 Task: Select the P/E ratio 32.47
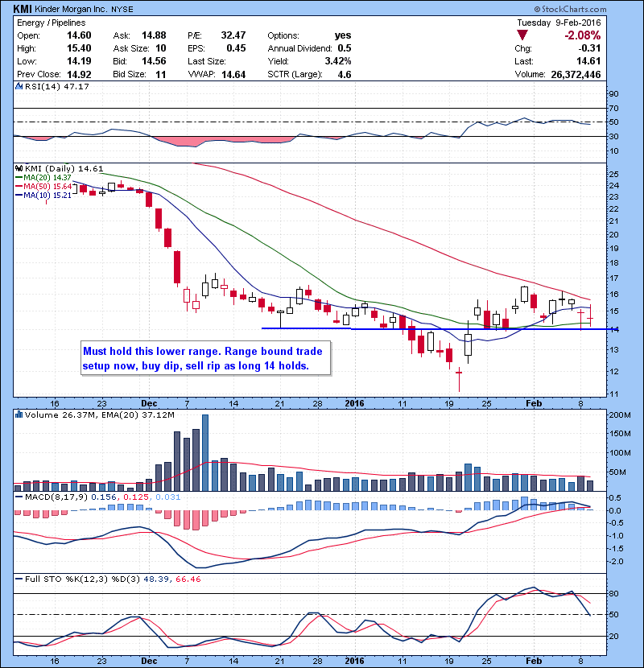(x=233, y=35)
